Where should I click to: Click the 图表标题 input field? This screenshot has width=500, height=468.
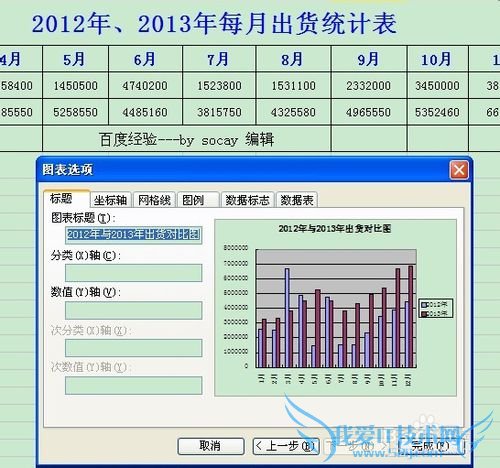(134, 235)
